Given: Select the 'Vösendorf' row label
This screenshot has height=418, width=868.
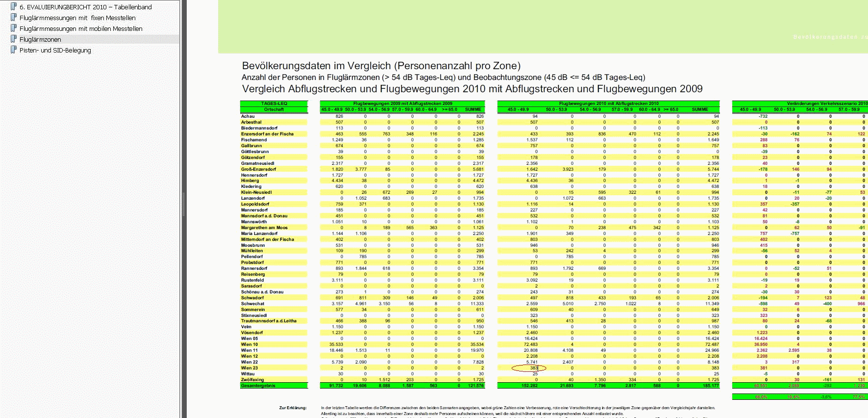Looking at the screenshot, I should [x=252, y=333].
